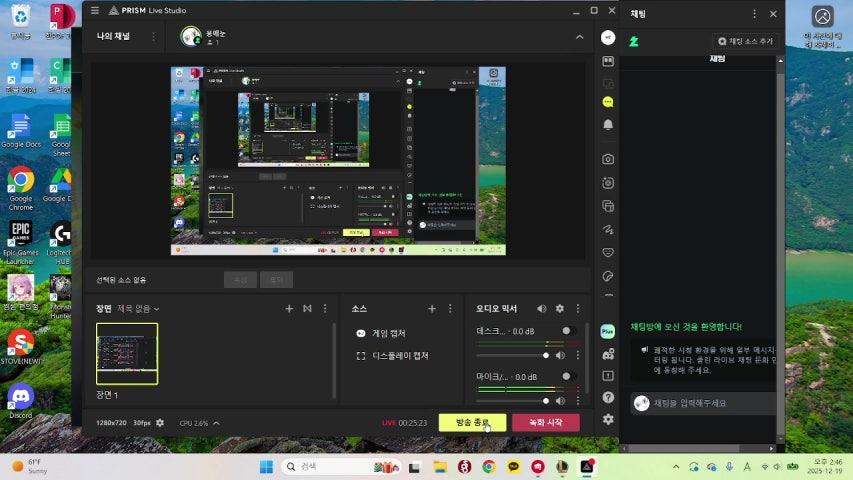Screen dimensions: 853x480
Task: Open the chat bubble icon in sidebar
Action: [x=608, y=102]
